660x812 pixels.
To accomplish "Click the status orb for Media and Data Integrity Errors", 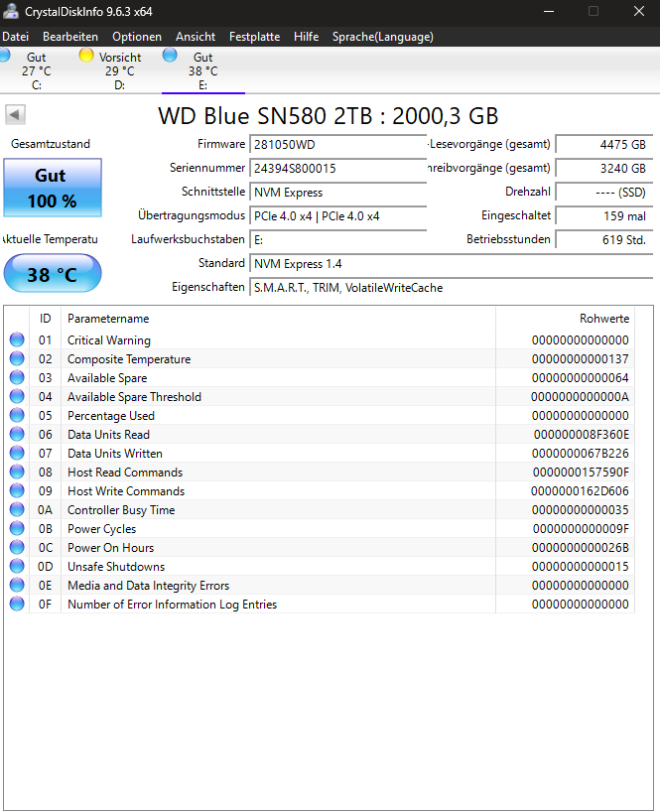I will coord(17,585).
